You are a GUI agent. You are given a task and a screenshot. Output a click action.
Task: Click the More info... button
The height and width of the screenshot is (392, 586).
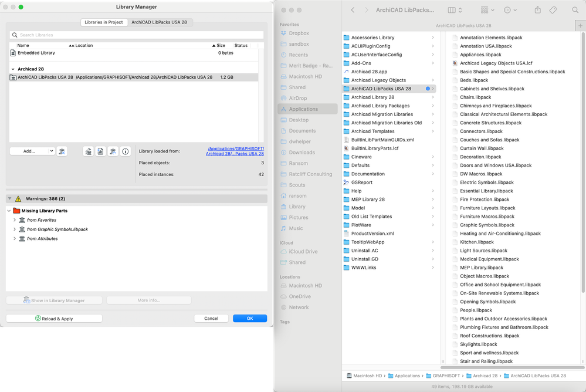pyautogui.click(x=149, y=300)
